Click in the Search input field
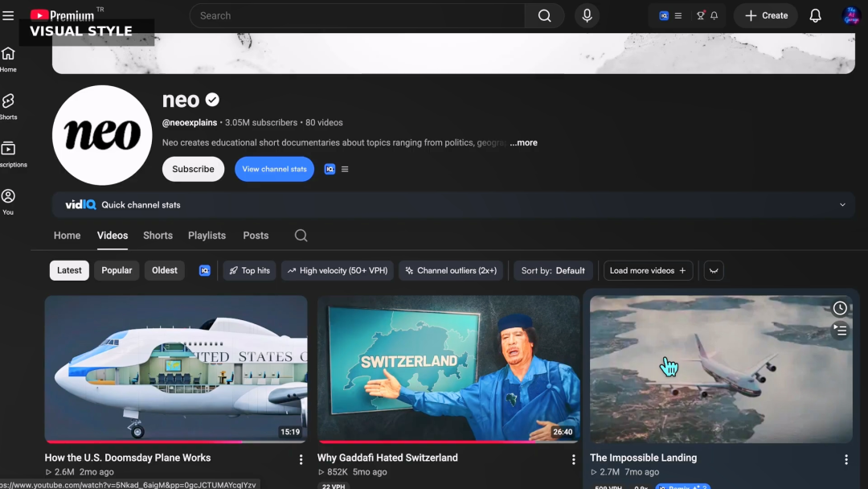 pos(358,15)
